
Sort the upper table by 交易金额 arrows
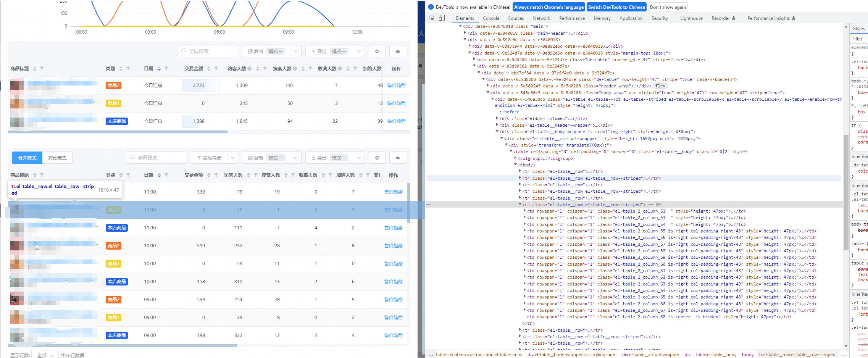pyautogui.click(x=209, y=69)
